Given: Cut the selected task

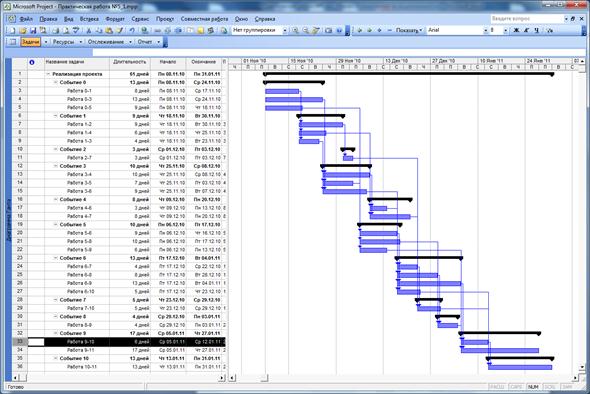Looking at the screenshot, I should (x=89, y=30).
